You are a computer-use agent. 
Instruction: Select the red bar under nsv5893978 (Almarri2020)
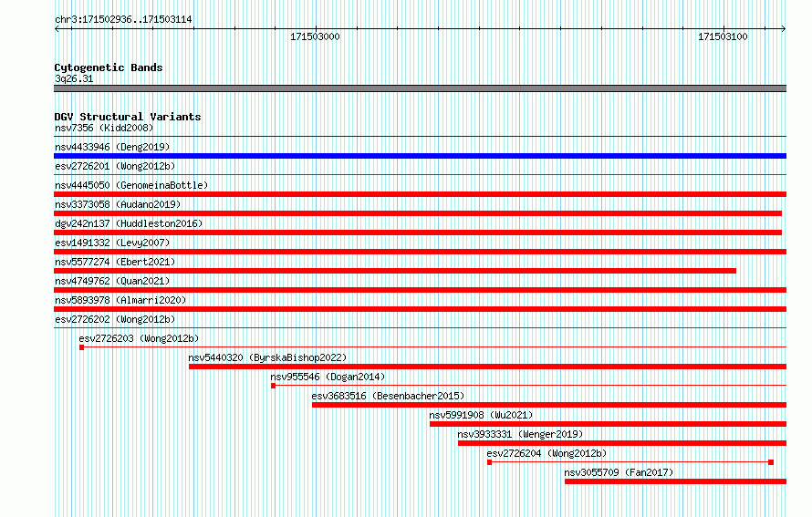[x=420, y=309]
